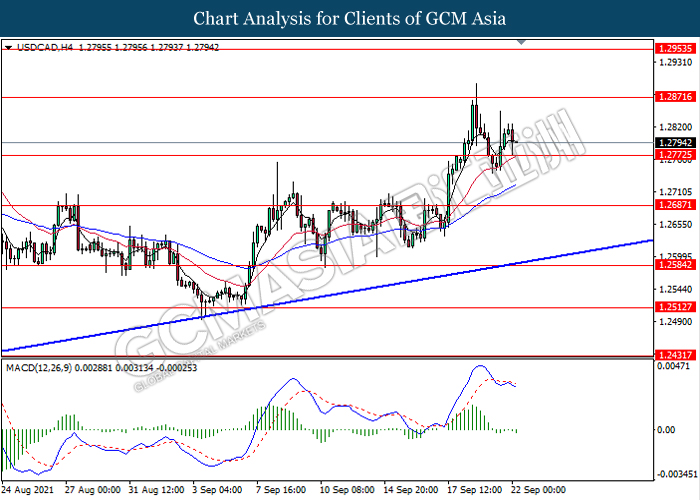Click the 1.28200 price scale value
Screen dimensions: 700x500
(675, 128)
